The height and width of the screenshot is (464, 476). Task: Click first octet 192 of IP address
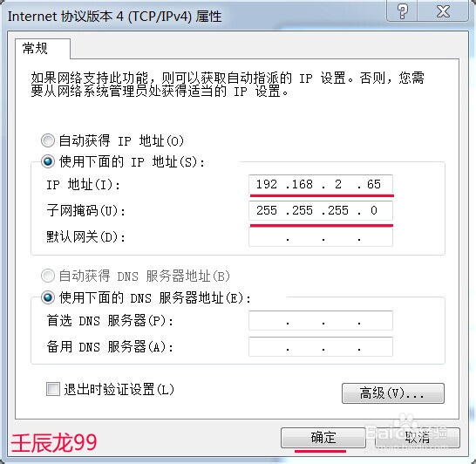[x=267, y=184]
